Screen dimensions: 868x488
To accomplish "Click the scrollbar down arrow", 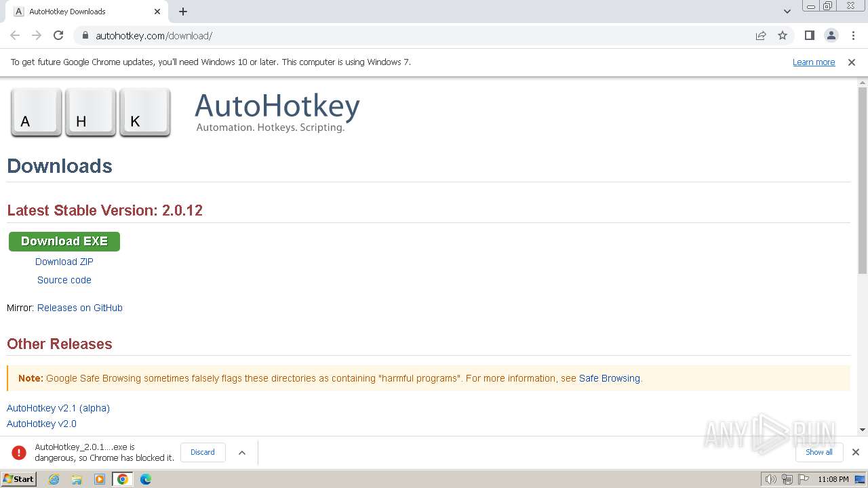I will coord(863,430).
